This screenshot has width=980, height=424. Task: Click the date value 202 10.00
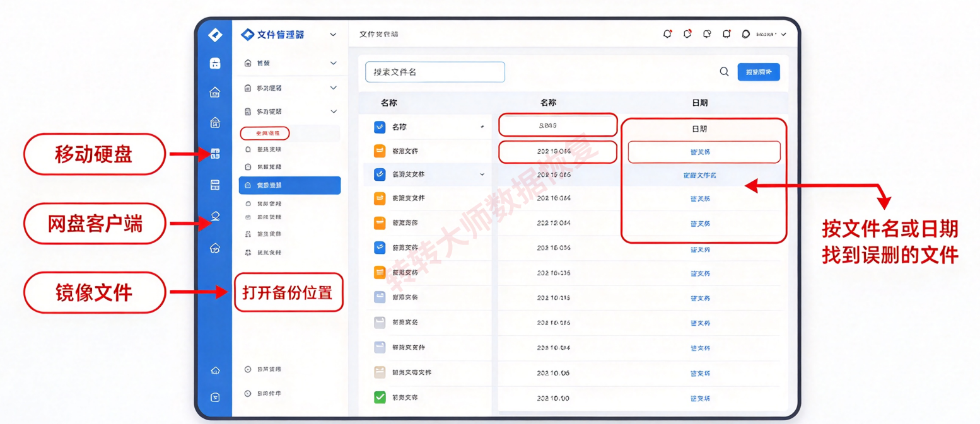(x=553, y=399)
